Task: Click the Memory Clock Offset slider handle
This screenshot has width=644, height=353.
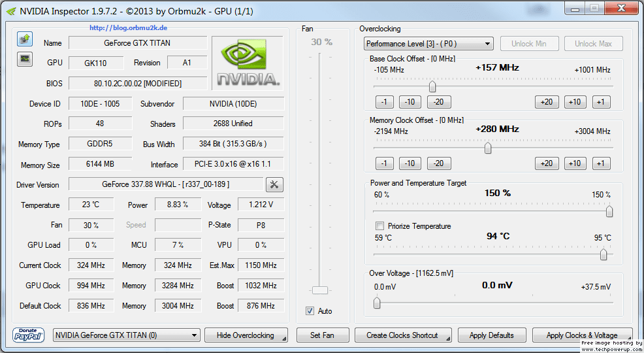Action: click(x=487, y=148)
